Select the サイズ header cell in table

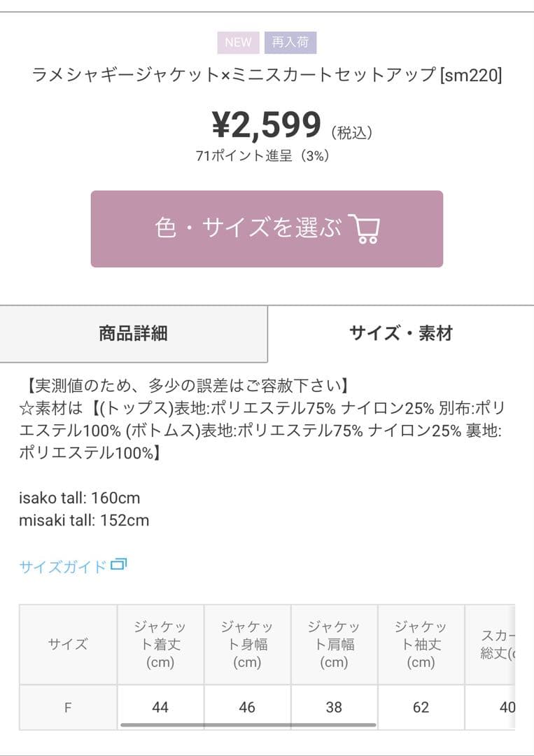click(68, 644)
